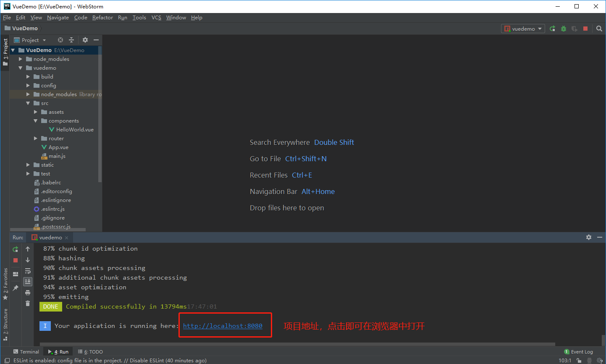Close the vuedemo Run tab
606x364 pixels.
[66, 238]
